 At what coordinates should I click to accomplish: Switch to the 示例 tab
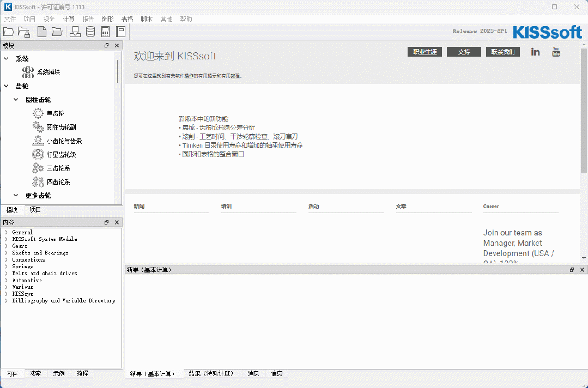(59, 373)
